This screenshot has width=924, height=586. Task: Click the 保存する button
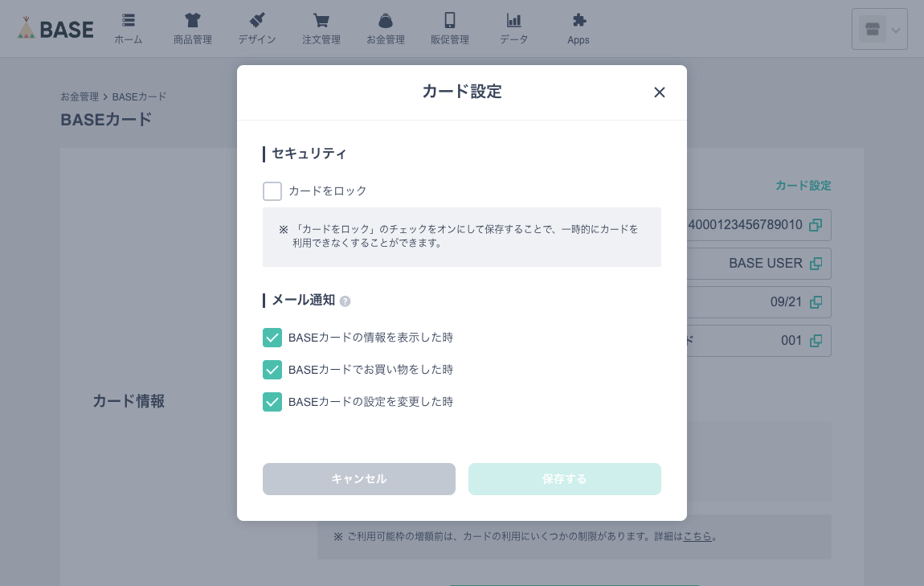click(565, 479)
